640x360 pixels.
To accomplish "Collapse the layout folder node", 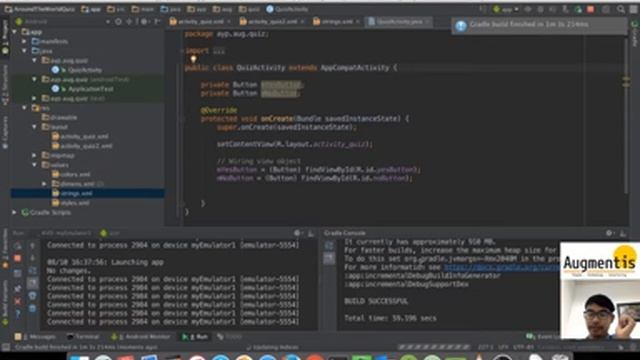I will [x=35, y=127].
